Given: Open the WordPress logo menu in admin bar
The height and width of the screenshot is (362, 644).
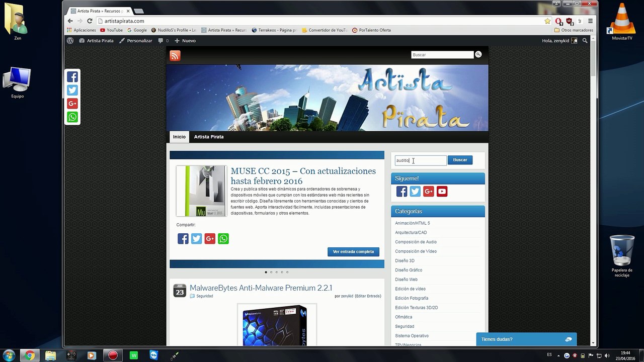Looking at the screenshot, I should pos(70,41).
